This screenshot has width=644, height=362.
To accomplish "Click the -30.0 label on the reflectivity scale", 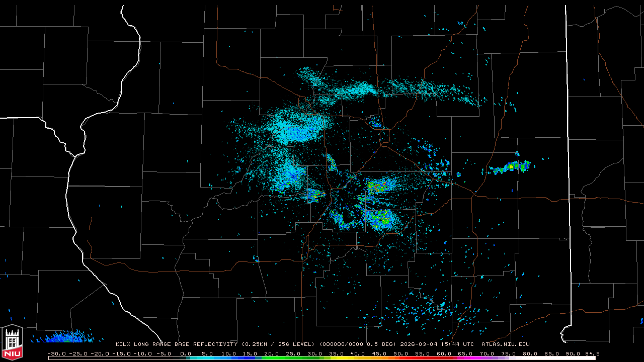I will click(x=56, y=354).
